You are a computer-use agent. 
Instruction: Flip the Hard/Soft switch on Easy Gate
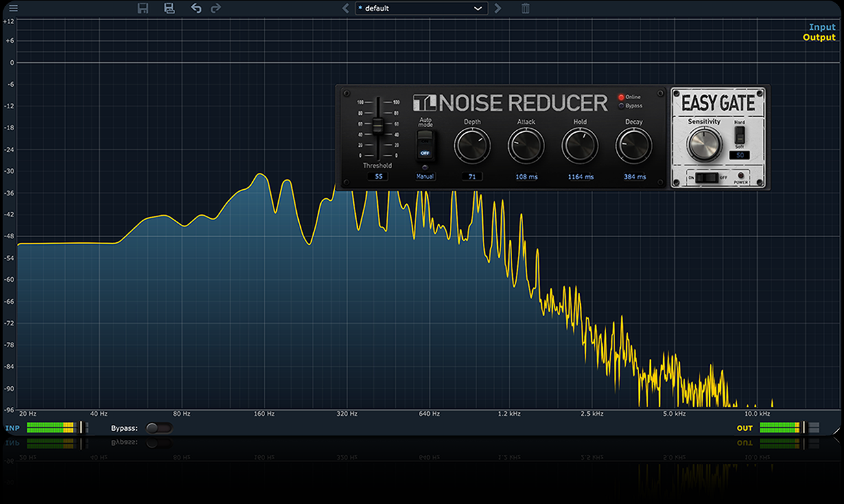coord(740,135)
